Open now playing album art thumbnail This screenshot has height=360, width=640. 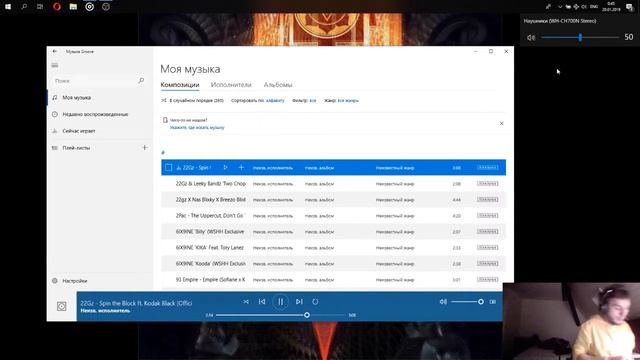(62, 306)
